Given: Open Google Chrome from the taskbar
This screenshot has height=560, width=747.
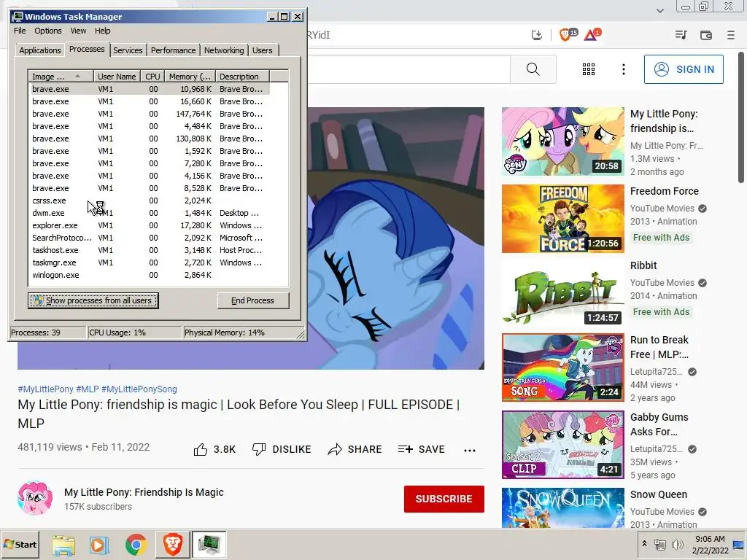Looking at the screenshot, I should pos(136,545).
